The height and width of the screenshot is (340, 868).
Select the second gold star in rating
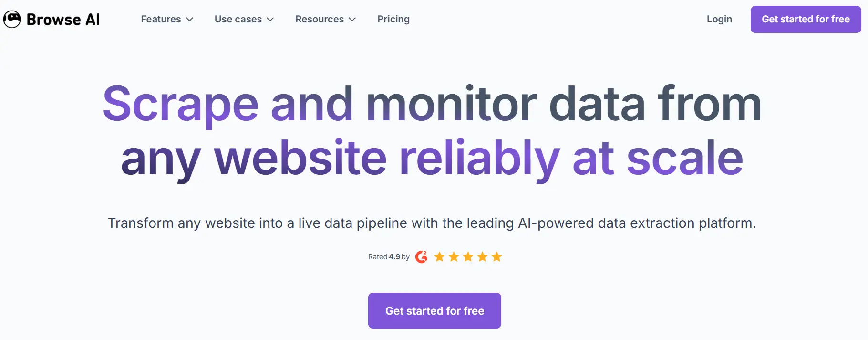454,256
